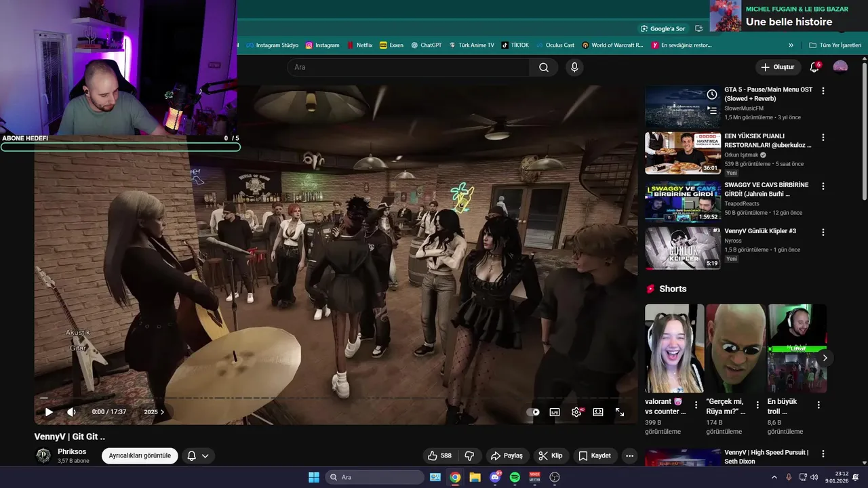Open options for SWAGGY VE CAVS video
The image size is (868, 488).
pyautogui.click(x=823, y=186)
